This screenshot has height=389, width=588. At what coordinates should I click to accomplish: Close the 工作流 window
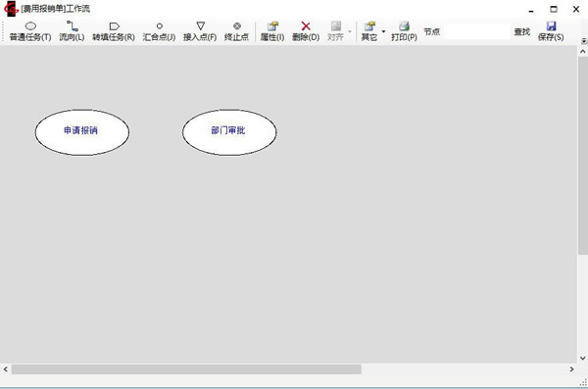(x=576, y=10)
